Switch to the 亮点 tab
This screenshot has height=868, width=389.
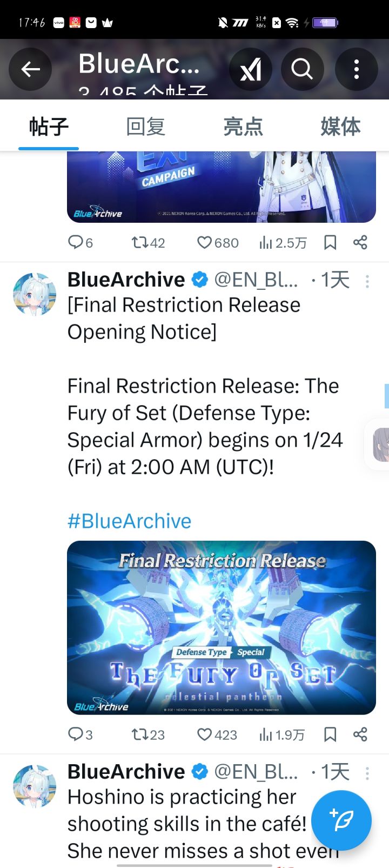coord(243,127)
